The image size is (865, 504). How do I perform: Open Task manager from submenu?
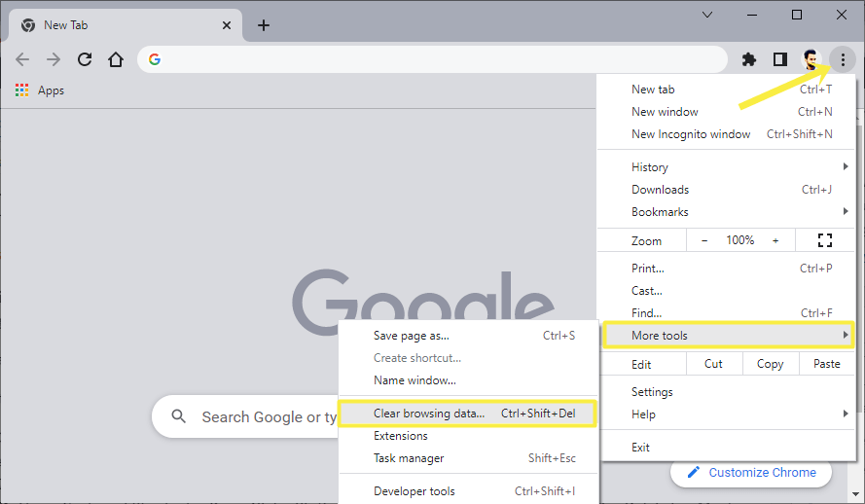(469, 458)
